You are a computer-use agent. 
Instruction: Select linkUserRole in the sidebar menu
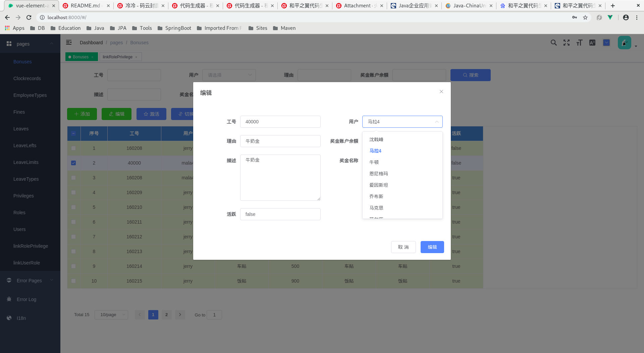pos(26,263)
